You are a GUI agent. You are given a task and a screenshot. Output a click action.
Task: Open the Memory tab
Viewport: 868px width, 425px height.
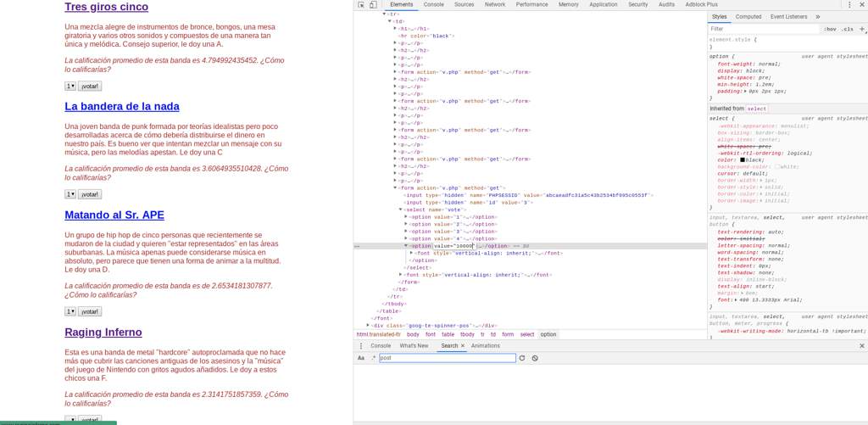[x=569, y=4]
